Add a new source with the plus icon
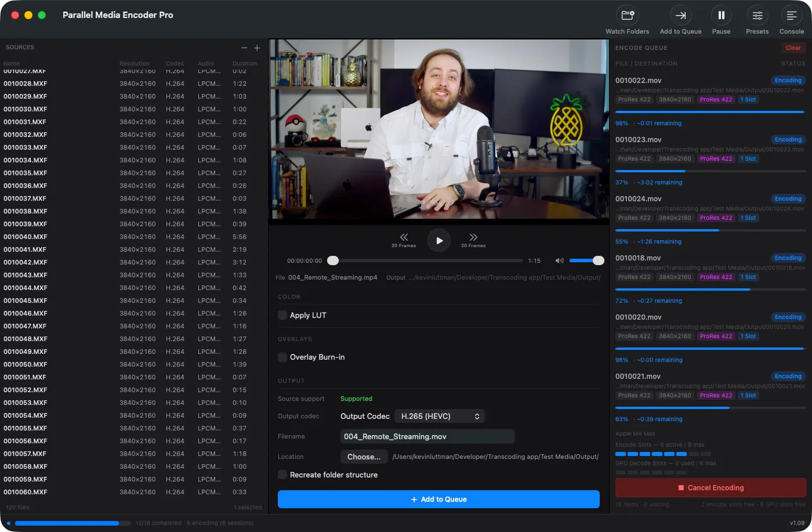The image size is (812, 532). (x=256, y=48)
